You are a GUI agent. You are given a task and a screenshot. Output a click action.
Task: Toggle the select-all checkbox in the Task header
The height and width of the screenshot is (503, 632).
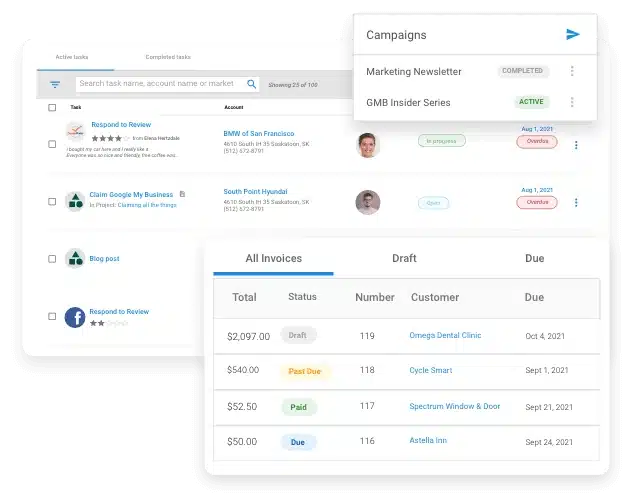(53, 107)
